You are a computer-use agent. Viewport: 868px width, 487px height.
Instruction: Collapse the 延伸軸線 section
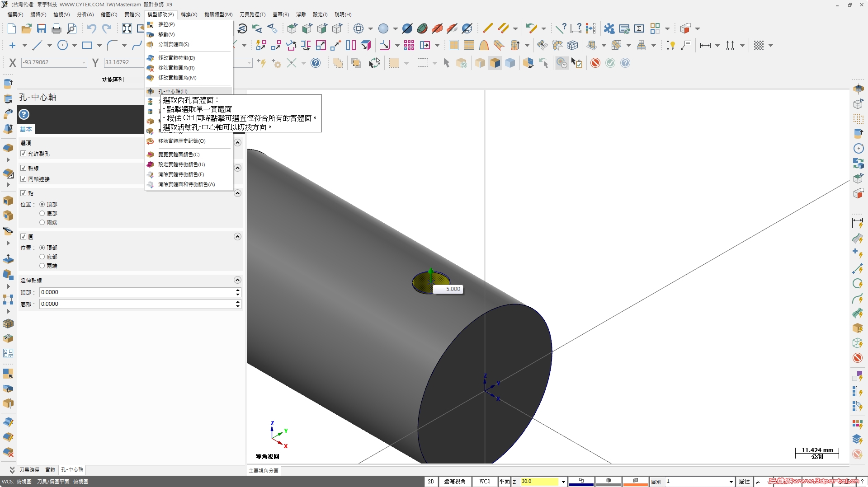[237, 280]
